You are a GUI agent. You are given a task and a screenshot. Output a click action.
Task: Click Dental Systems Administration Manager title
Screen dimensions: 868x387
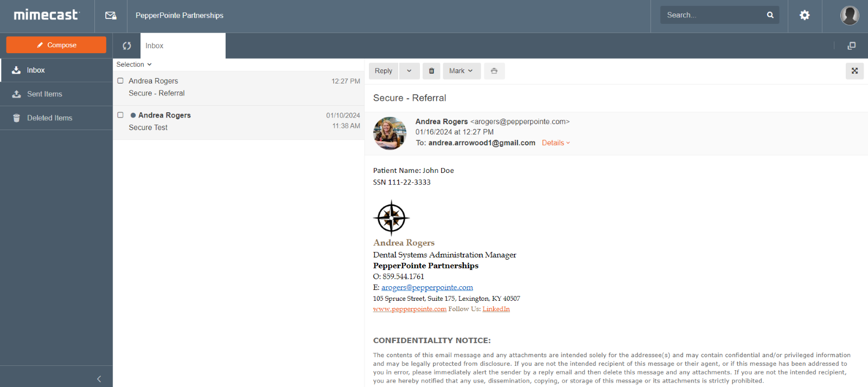pos(445,255)
